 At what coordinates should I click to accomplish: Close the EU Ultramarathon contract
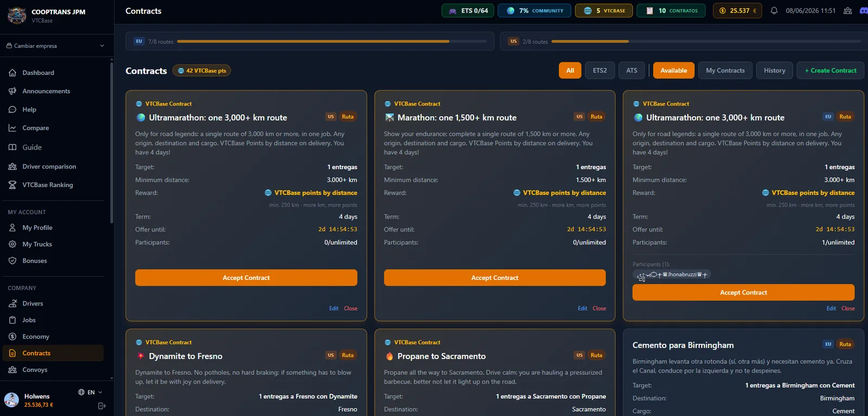tap(848, 309)
